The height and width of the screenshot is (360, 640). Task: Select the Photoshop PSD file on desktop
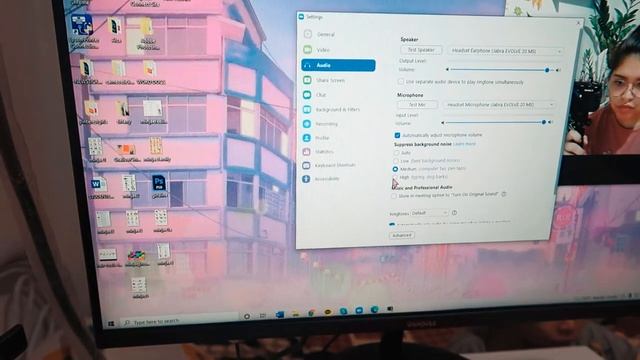159,186
